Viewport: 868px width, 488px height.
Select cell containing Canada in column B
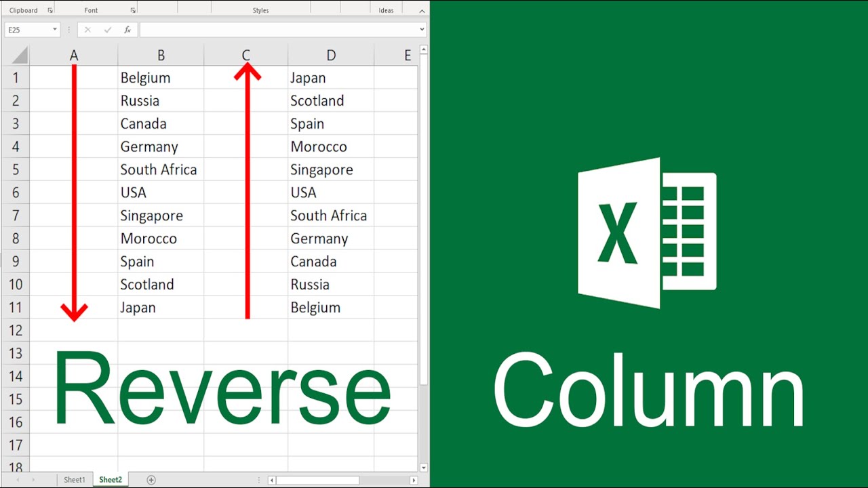pyautogui.click(x=161, y=123)
